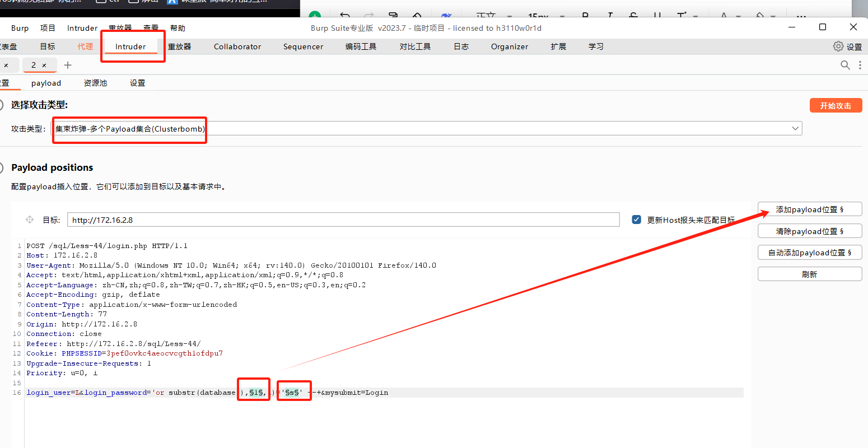The image size is (868, 448).
Task: Open the 查看 menu
Action: tap(151, 28)
